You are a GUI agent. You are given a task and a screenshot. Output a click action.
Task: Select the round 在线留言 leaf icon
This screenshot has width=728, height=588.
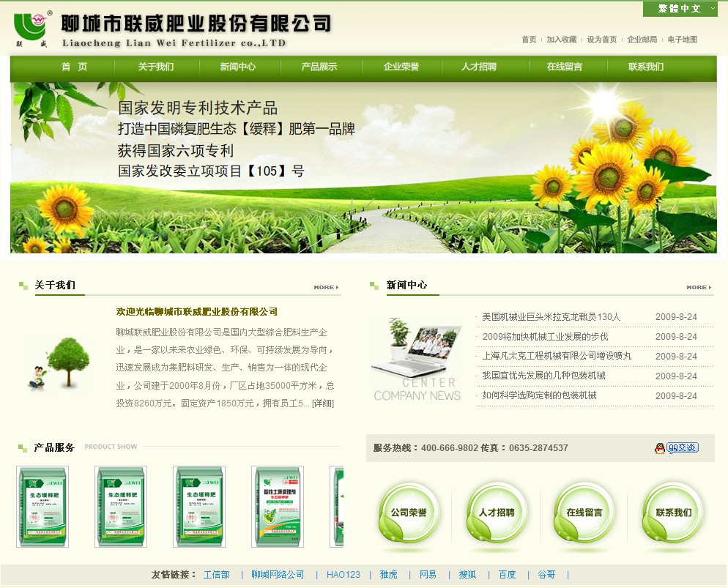583,513
